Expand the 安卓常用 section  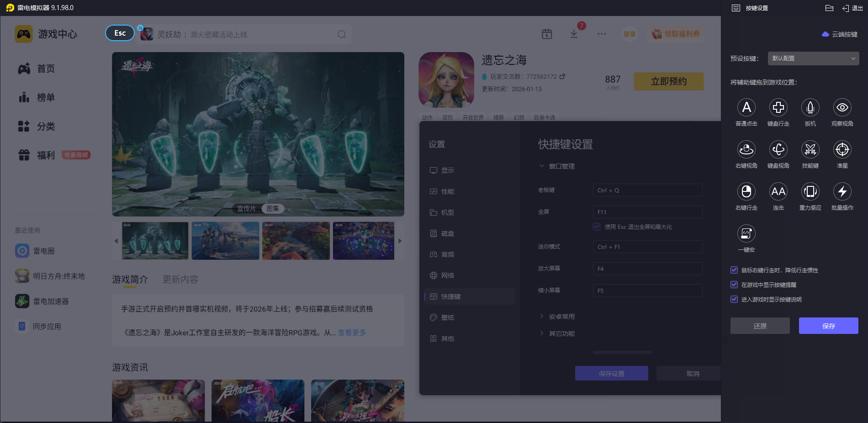click(x=557, y=317)
